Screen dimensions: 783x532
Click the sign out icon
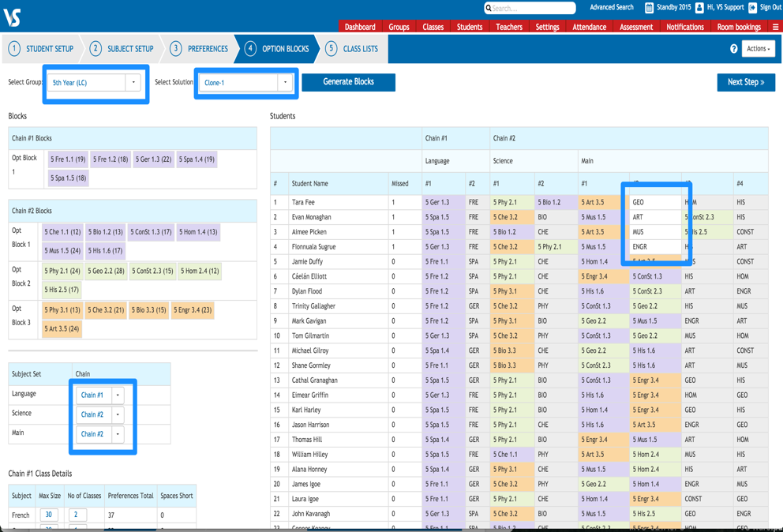pos(752,7)
